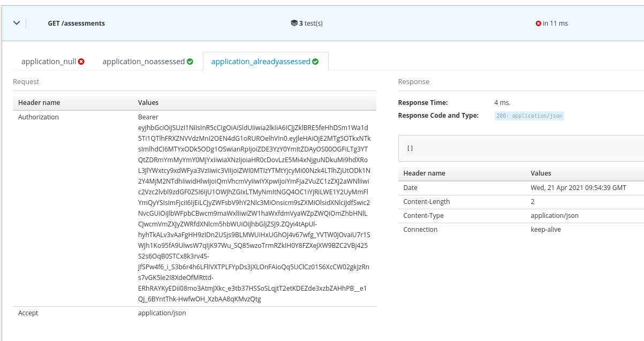Click the Content-Length value 2
Image resolution: width=644 pixels, height=341 pixels.
[533, 202]
